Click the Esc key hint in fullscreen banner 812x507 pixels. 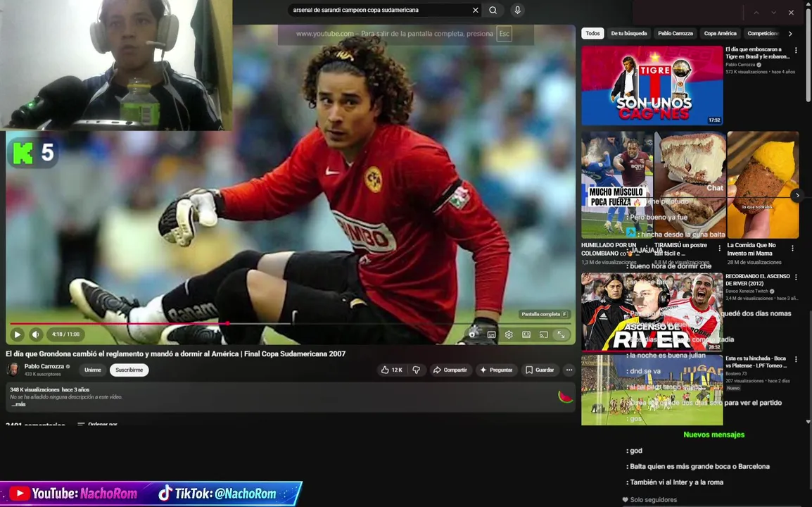click(505, 34)
